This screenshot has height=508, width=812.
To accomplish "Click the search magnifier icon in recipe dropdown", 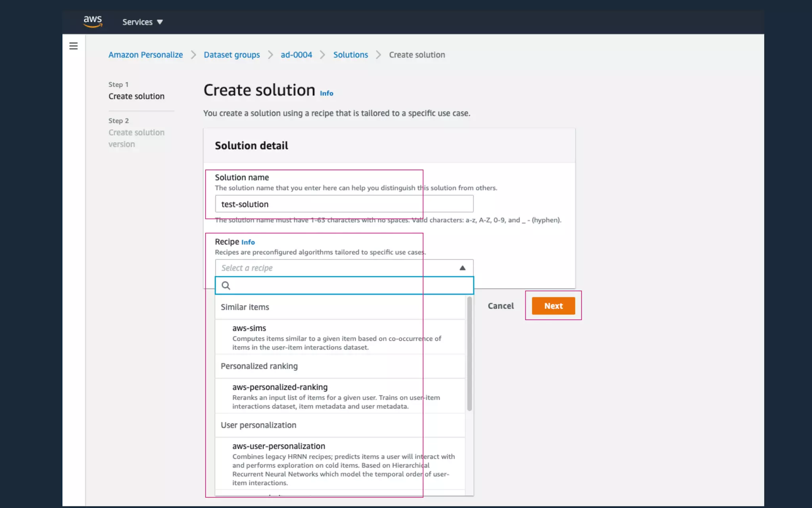I will (226, 285).
